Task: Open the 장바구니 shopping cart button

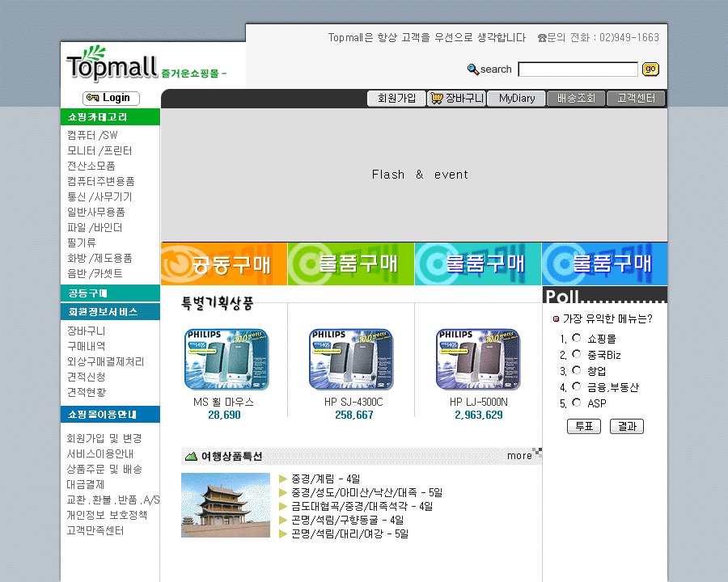Action: pos(456,99)
